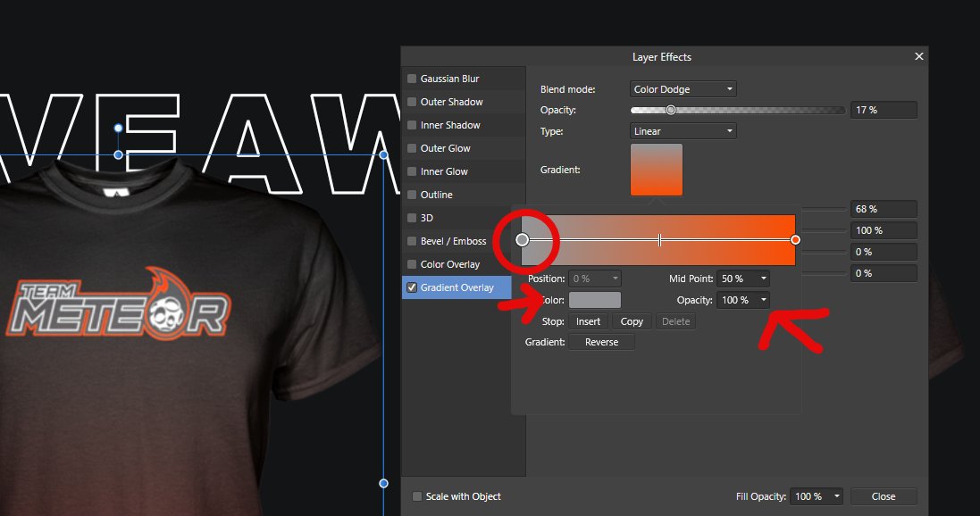This screenshot has height=516, width=980.
Task: Enable the Gaussian Blur effect checkbox
Action: pyautogui.click(x=412, y=79)
